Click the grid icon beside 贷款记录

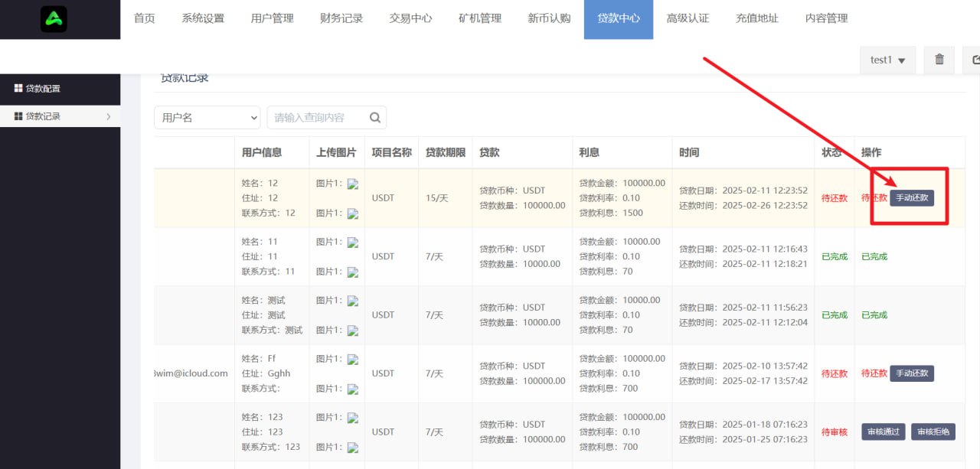[x=18, y=116]
